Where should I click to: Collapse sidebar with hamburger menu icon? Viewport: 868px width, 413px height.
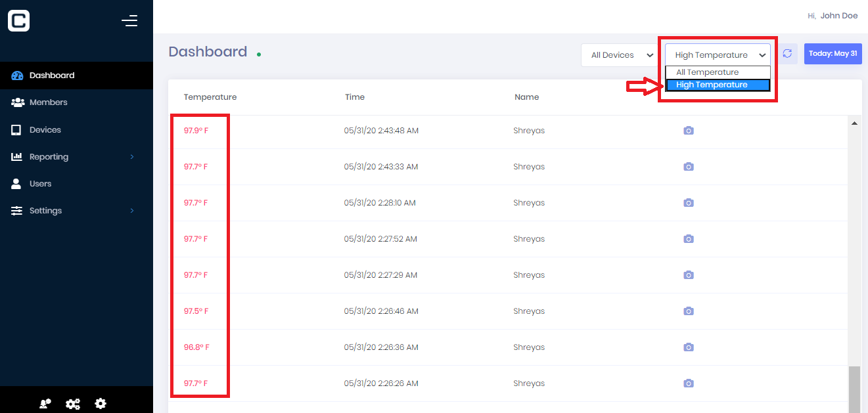129,21
